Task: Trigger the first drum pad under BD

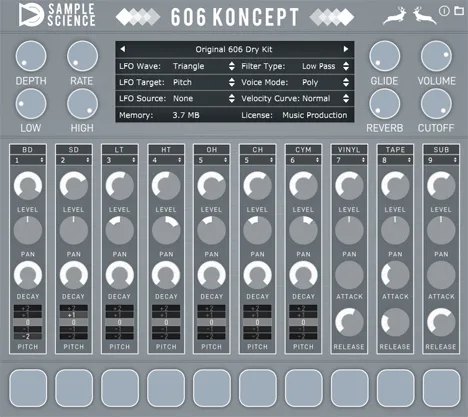Action: click(28, 388)
